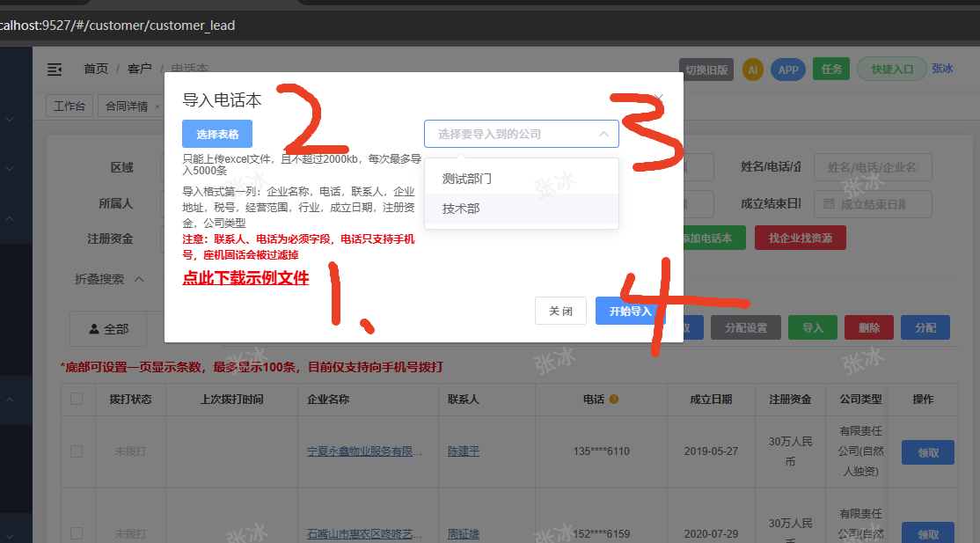Click the phone number 135****6110

(x=601, y=451)
